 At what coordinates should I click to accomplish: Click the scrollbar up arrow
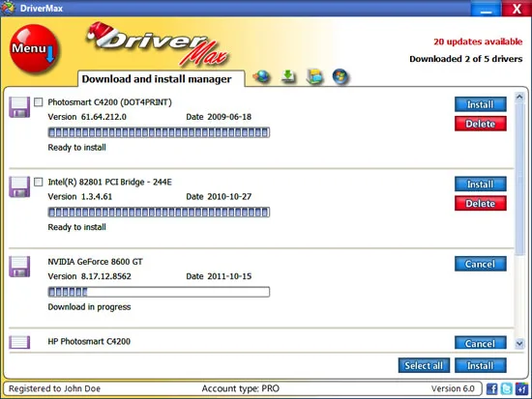click(x=519, y=97)
